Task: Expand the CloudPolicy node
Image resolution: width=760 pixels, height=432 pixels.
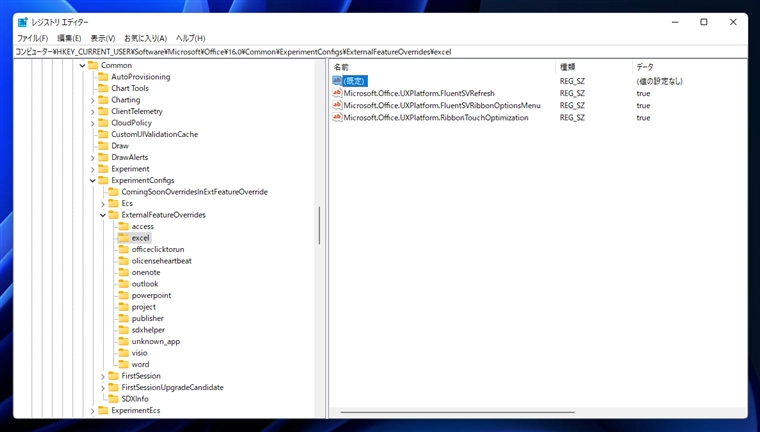Action: (93, 124)
